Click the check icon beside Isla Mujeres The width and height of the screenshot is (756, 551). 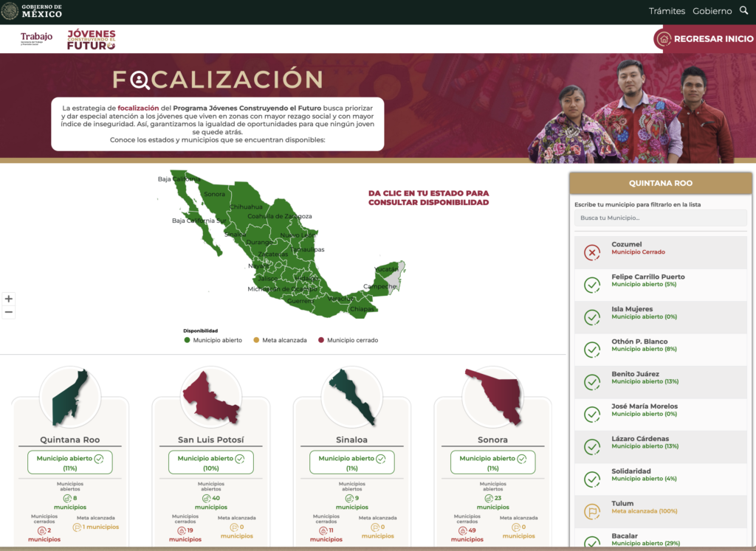click(592, 317)
